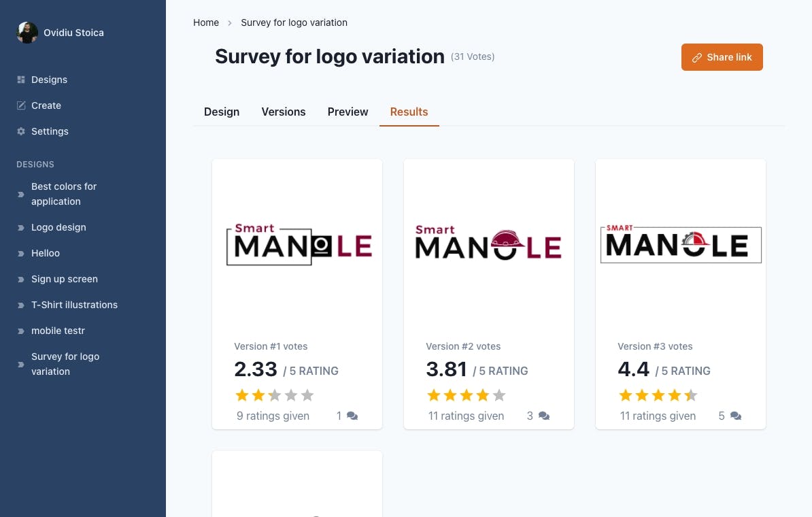812x517 pixels.
Task: Click Ovidiu Stoica profile avatar
Action: click(x=27, y=33)
